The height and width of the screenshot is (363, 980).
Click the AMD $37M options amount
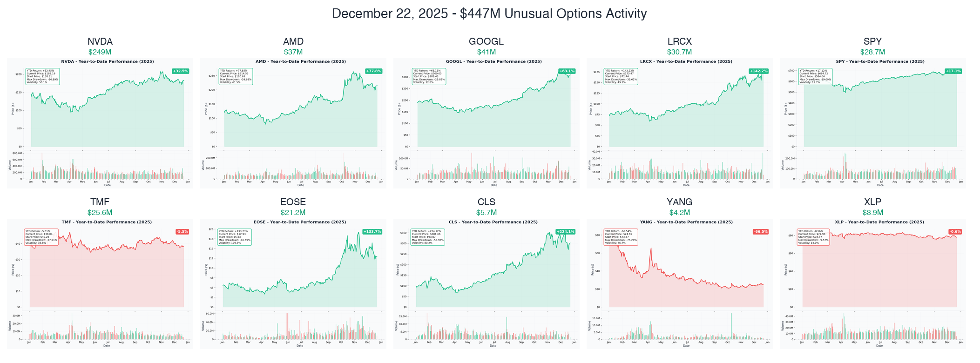pyautogui.click(x=293, y=52)
